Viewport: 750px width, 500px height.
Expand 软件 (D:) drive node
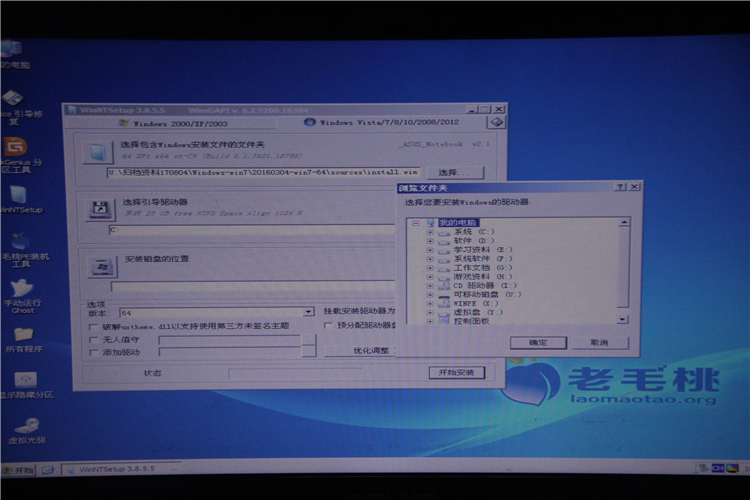pos(430,241)
